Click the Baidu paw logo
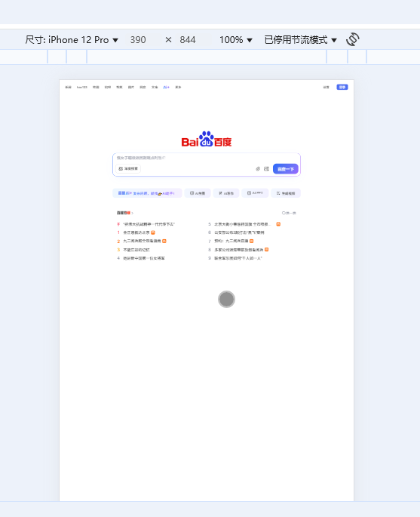The height and width of the screenshot is (517, 420). pos(207,139)
